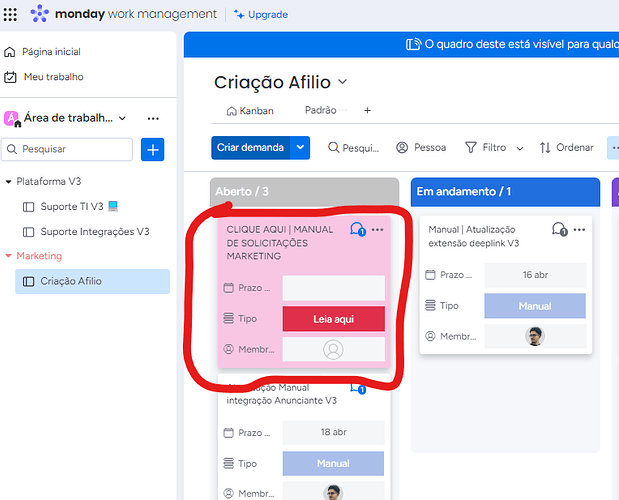This screenshot has height=500, width=619.
Task: Click the monday work management logo
Action: pyautogui.click(x=124, y=14)
